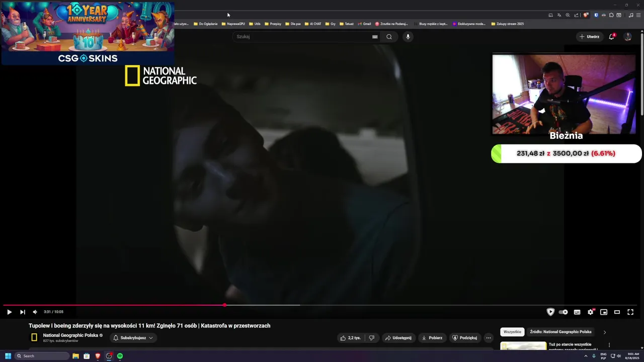This screenshot has height=362, width=644.
Task: Open the Utils bookmark folder
Action: tap(255, 24)
